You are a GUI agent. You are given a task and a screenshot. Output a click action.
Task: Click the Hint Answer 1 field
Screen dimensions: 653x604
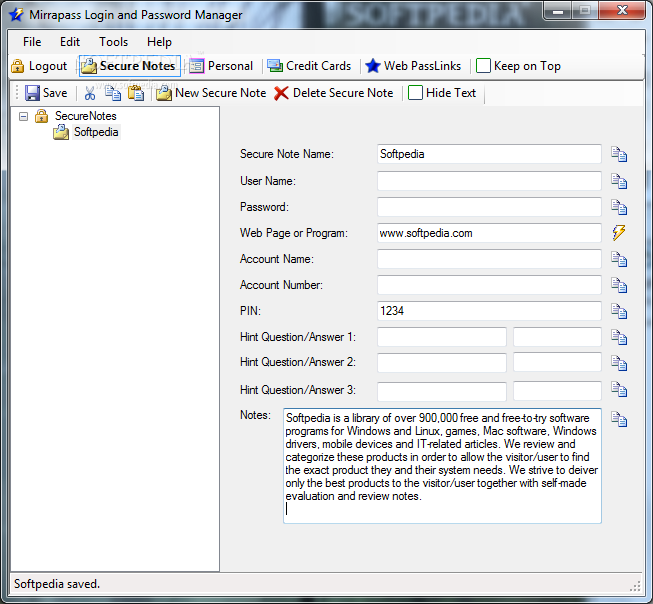tap(557, 337)
